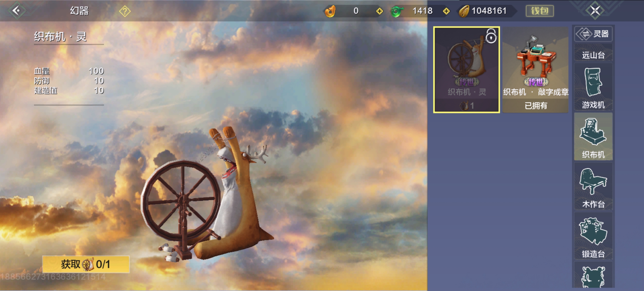Switch to 灵器 mode toggle
Screen dimensions: 644x291
point(593,34)
